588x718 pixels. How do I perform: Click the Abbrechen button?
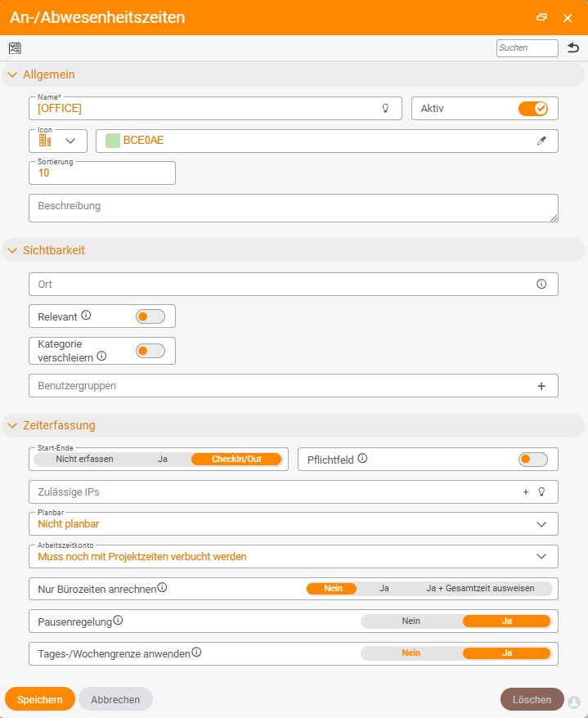115,698
